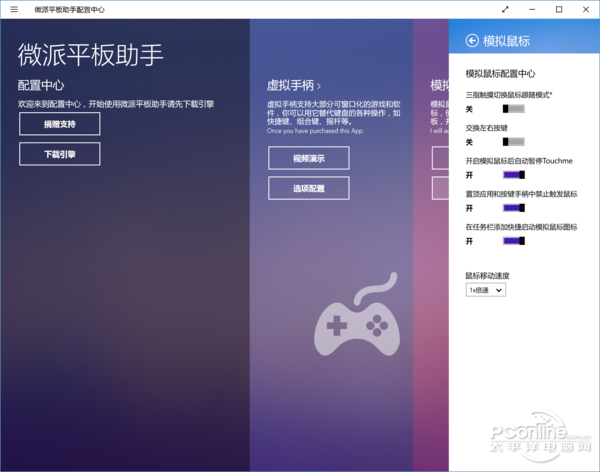Close the 微派平板助手配置中心 window
The width and height of the screenshot is (600, 472).
pos(585,9)
